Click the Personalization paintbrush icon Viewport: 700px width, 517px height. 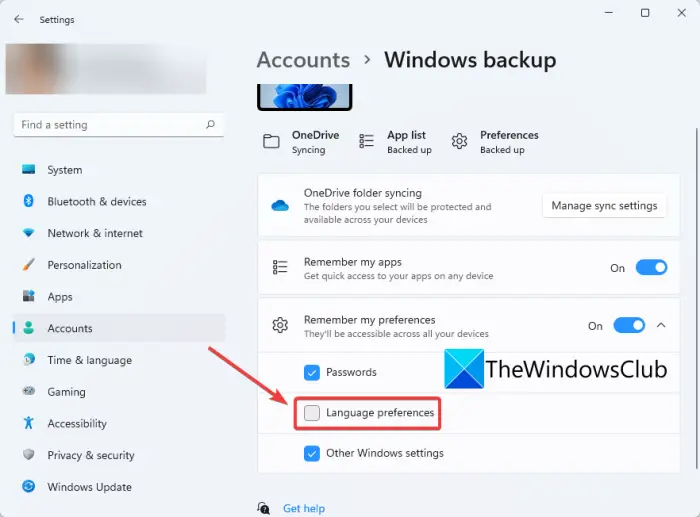(29, 265)
